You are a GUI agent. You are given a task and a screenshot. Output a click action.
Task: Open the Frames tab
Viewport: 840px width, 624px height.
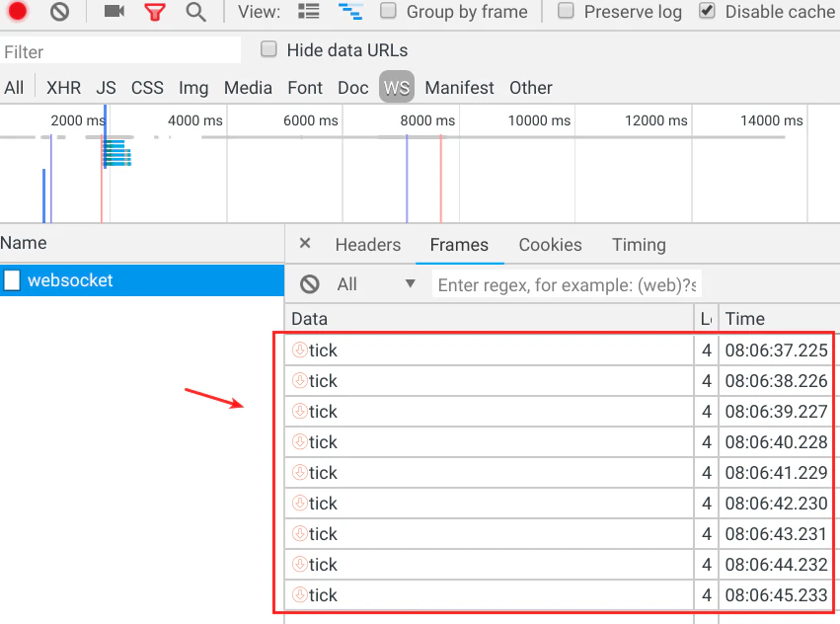coord(459,245)
